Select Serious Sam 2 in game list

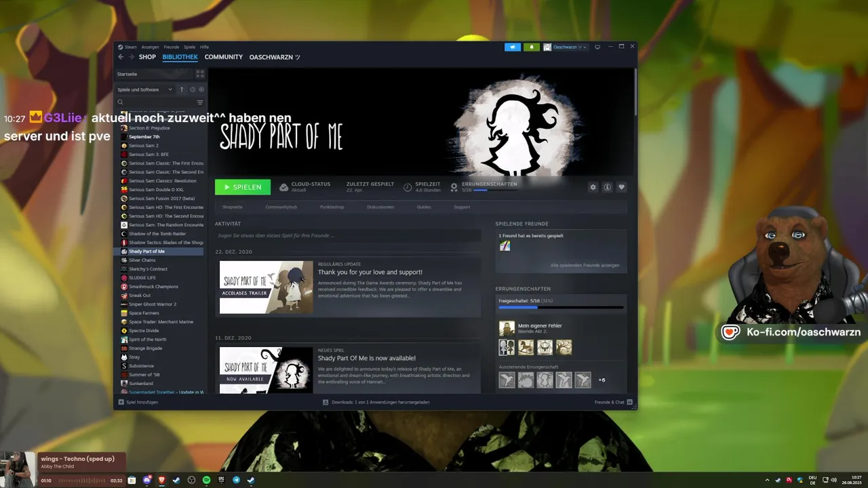pyautogui.click(x=143, y=146)
